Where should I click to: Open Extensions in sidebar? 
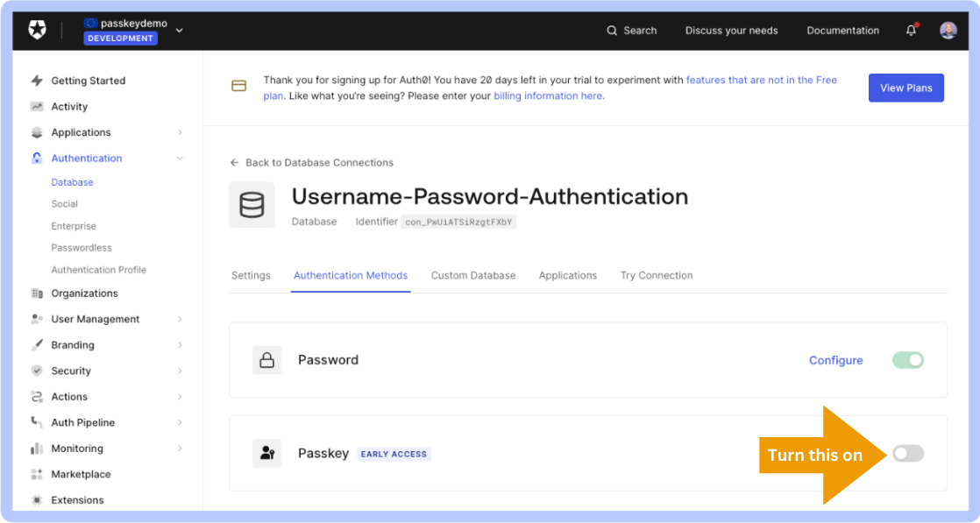tap(77, 500)
